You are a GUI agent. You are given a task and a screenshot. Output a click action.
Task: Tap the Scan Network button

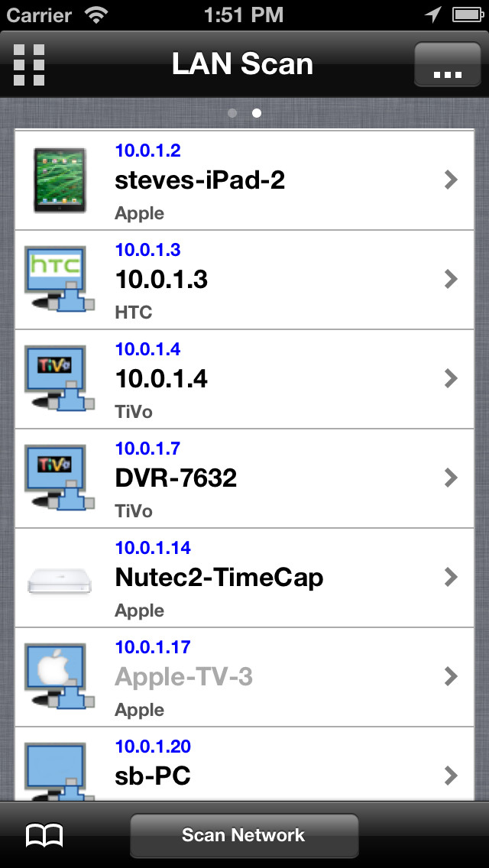[x=244, y=835]
